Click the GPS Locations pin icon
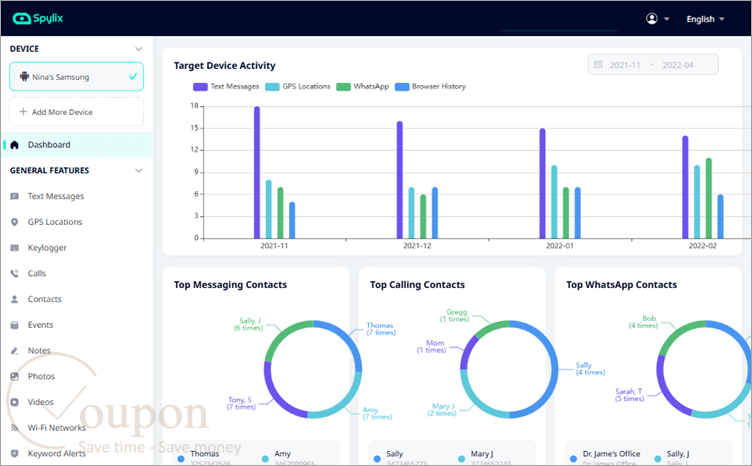 [x=14, y=222]
